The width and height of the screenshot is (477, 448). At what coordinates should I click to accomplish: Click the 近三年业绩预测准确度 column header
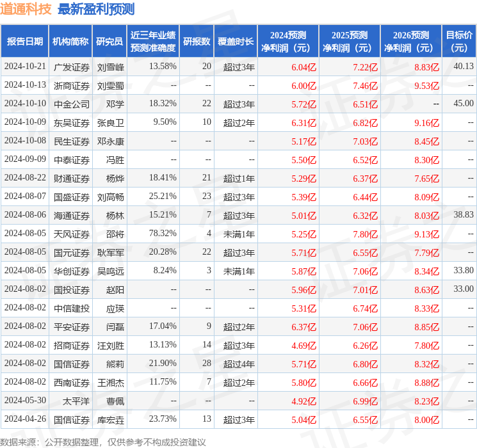[153, 42]
